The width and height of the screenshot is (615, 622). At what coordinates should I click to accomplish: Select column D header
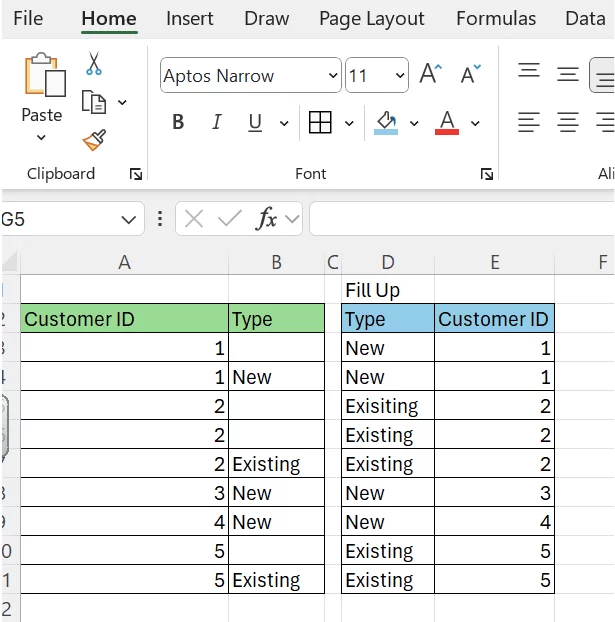(388, 262)
